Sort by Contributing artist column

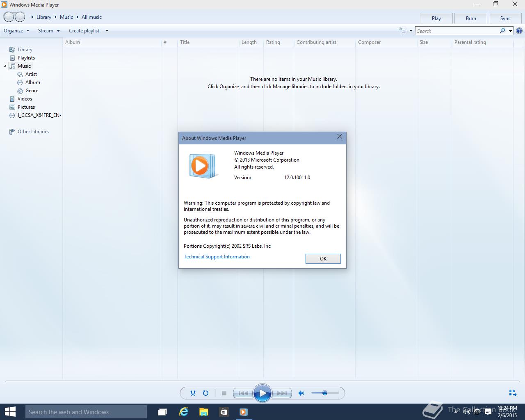(324, 42)
